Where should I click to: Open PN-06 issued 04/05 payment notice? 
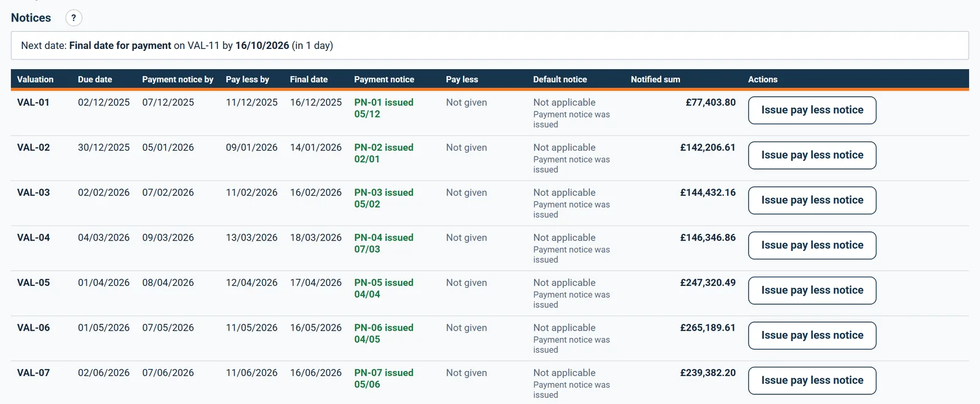383,334
